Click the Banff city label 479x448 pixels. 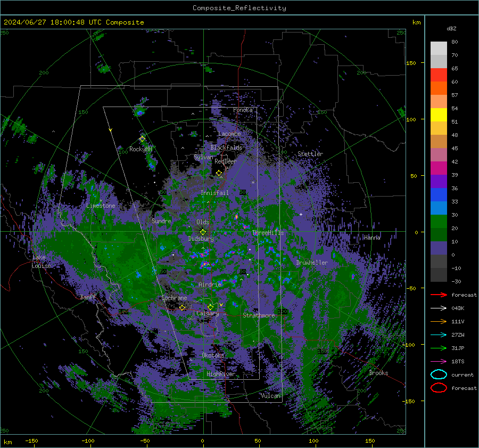coord(88,297)
